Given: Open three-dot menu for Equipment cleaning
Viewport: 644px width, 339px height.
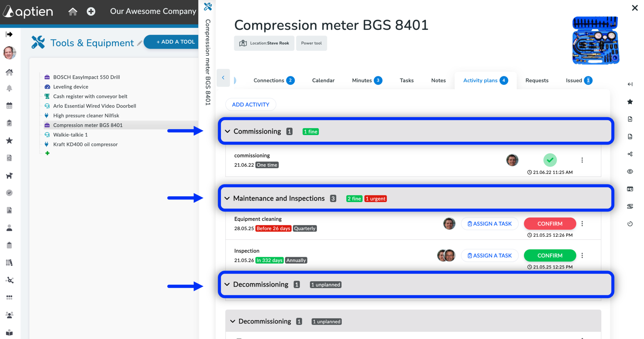Looking at the screenshot, I should (x=582, y=224).
